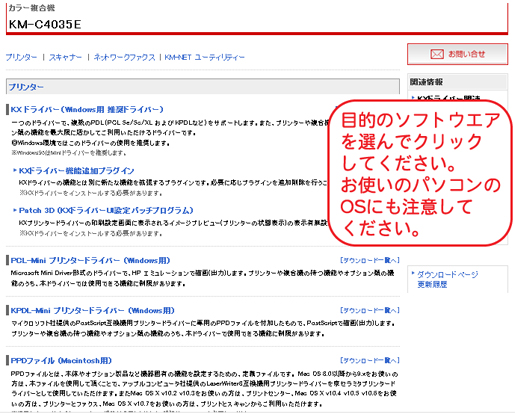Click the お問い合せ contact button

(x=457, y=54)
